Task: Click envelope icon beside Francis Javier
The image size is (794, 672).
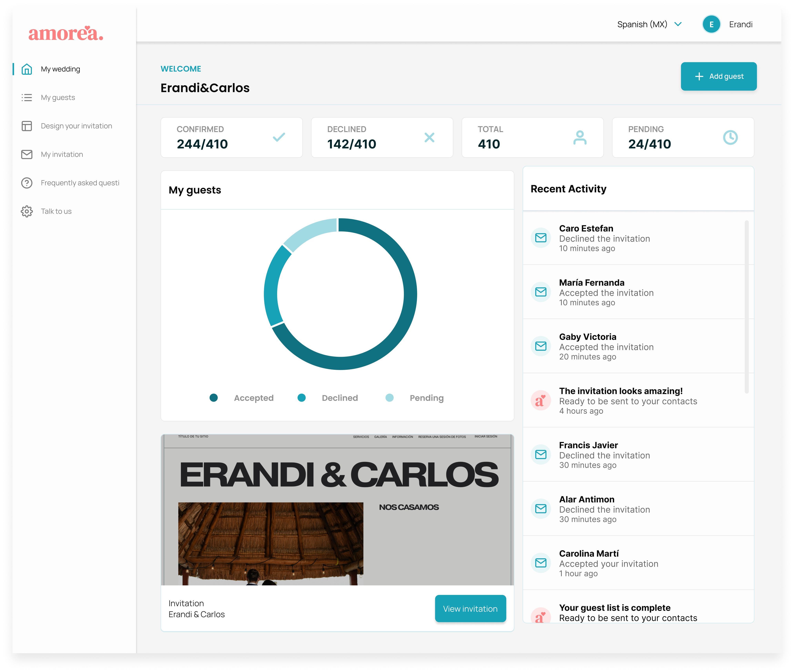Action: tap(541, 454)
